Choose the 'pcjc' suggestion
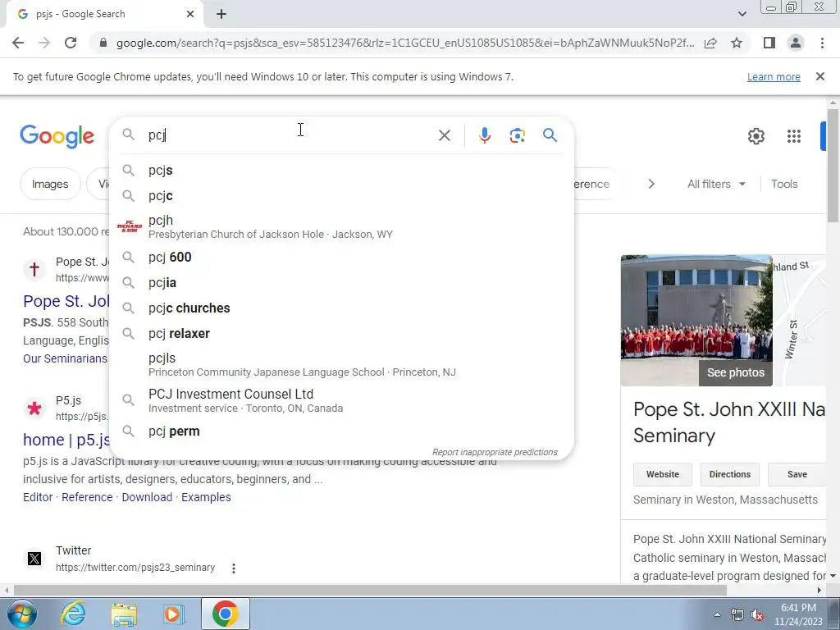Image resolution: width=840 pixels, height=630 pixels. click(341, 195)
